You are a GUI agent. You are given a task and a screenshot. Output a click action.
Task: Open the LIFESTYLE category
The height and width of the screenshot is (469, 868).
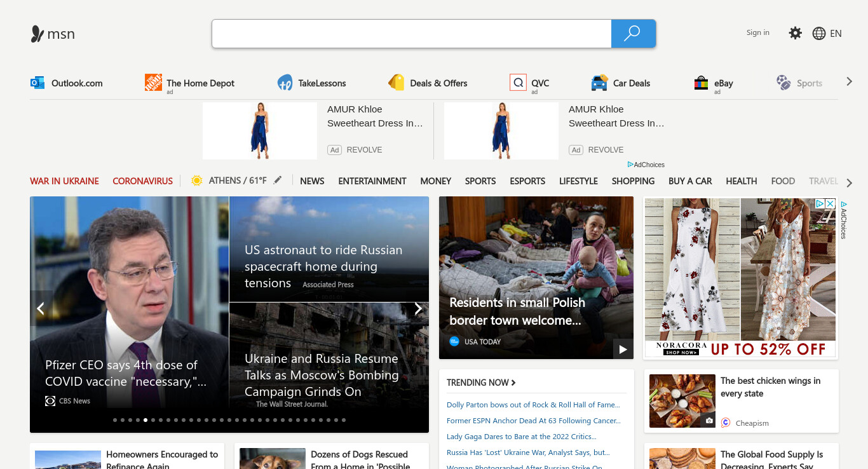pyautogui.click(x=578, y=181)
